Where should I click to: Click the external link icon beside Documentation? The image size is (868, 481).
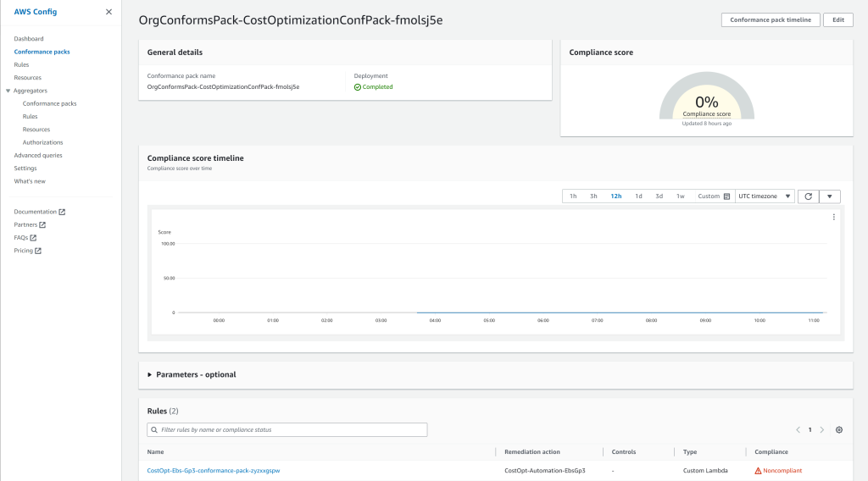pyautogui.click(x=62, y=212)
